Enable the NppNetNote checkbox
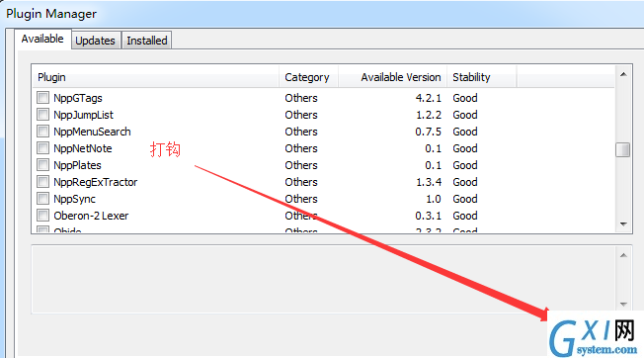The width and height of the screenshot is (644, 358). (x=42, y=148)
